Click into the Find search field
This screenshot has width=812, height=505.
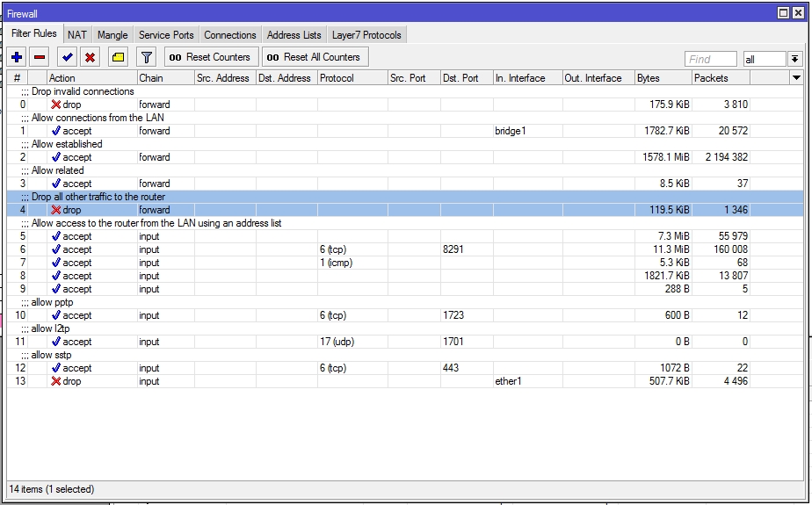tap(710, 59)
